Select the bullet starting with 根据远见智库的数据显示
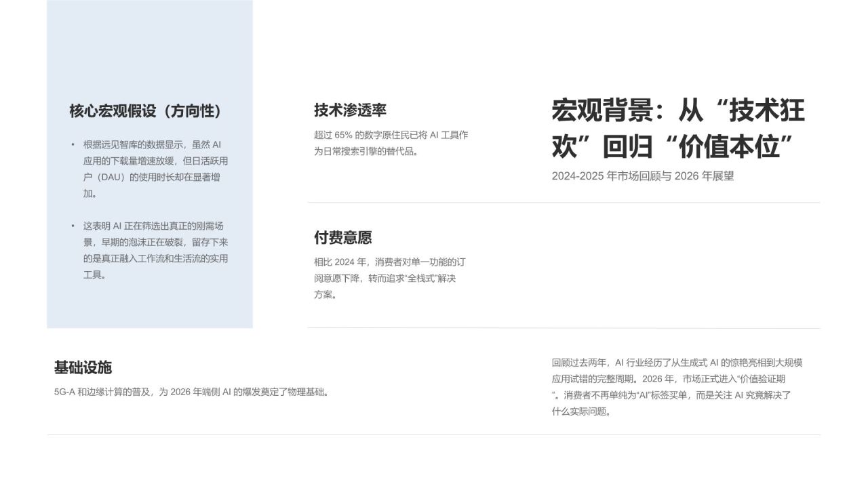The height and width of the screenshot is (488, 868). [150, 169]
